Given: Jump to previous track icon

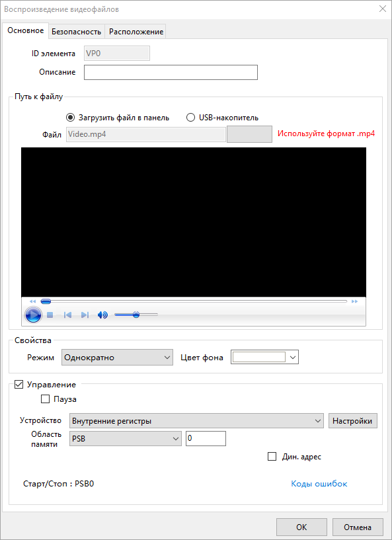Looking at the screenshot, I should (67, 315).
